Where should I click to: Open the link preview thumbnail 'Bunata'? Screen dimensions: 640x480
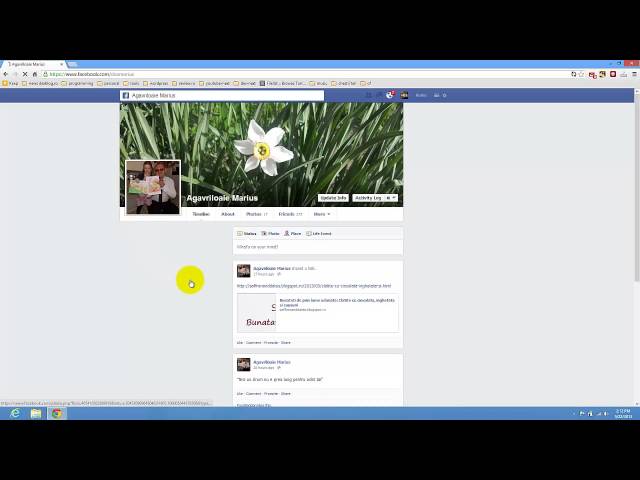257,313
